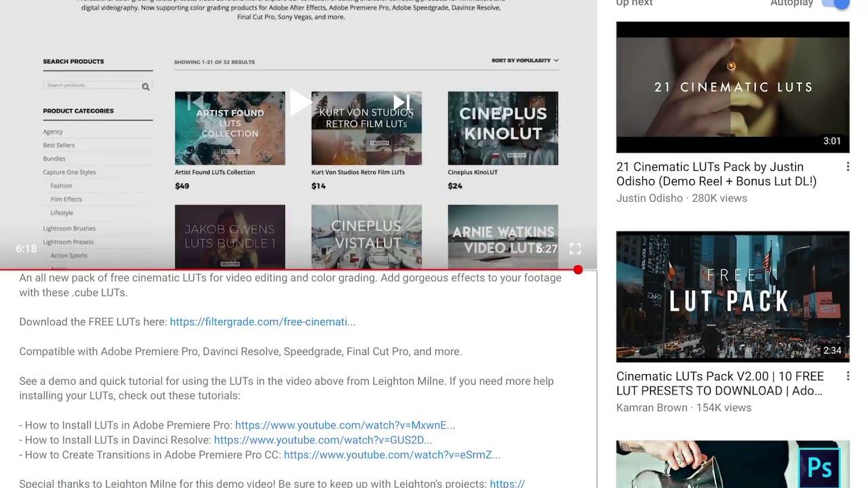Open Artist Found LUTs Collection product image
Viewport: 868px width, 488px height.
tap(230, 128)
